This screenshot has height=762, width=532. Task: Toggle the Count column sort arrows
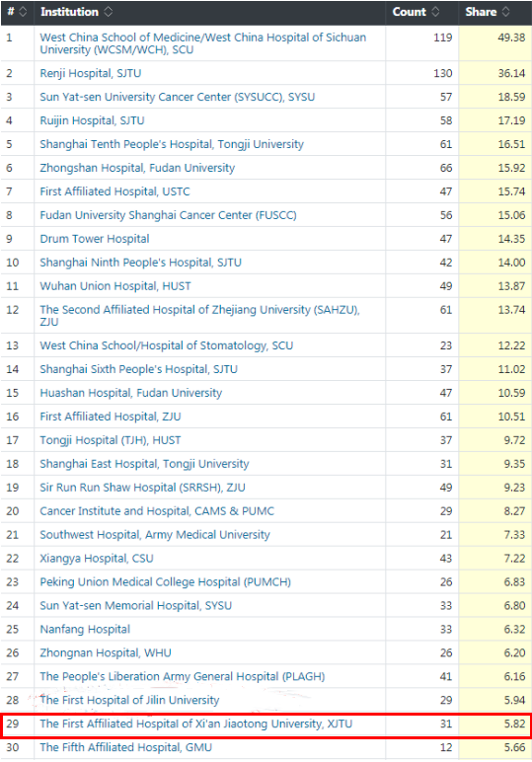[435, 12]
